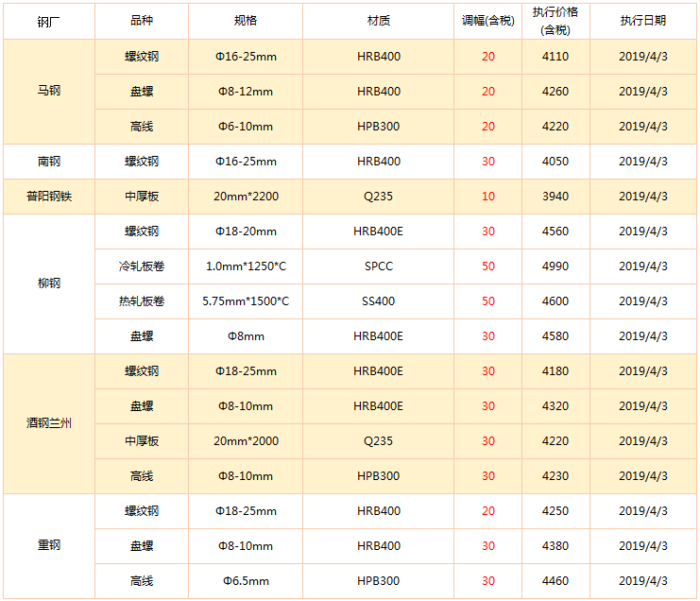
Task: Click the price 4180 cell
Action: click(555, 371)
